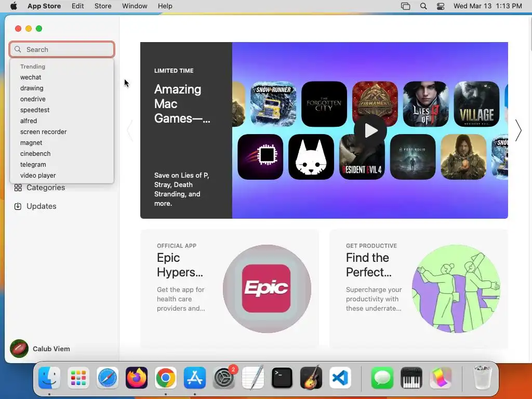
Task: Open the Help menu
Action: (x=165, y=6)
